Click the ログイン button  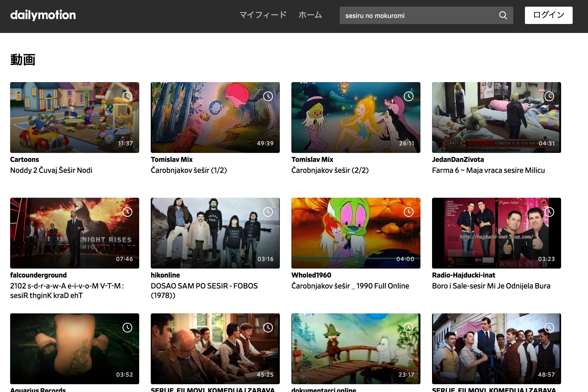coord(549,15)
